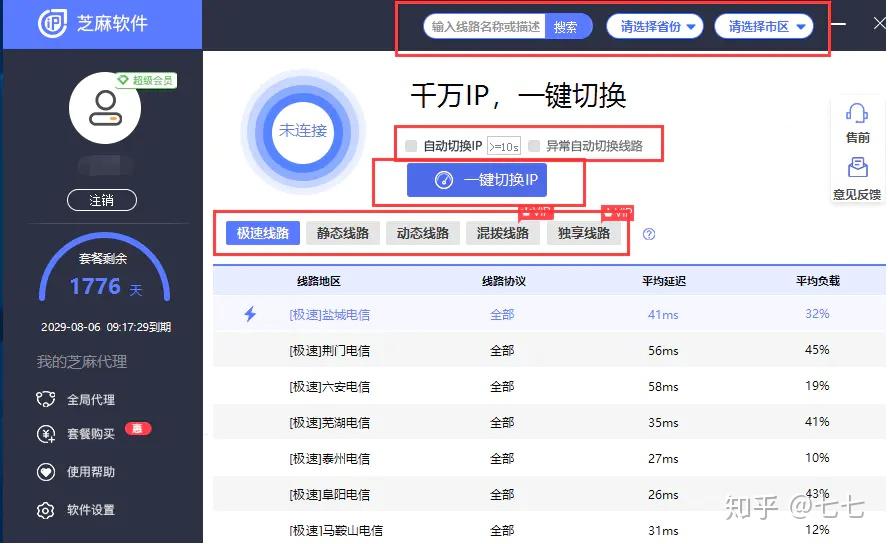This screenshot has width=888, height=544.
Task: Click the 线路协议 column header
Action: tap(503, 281)
